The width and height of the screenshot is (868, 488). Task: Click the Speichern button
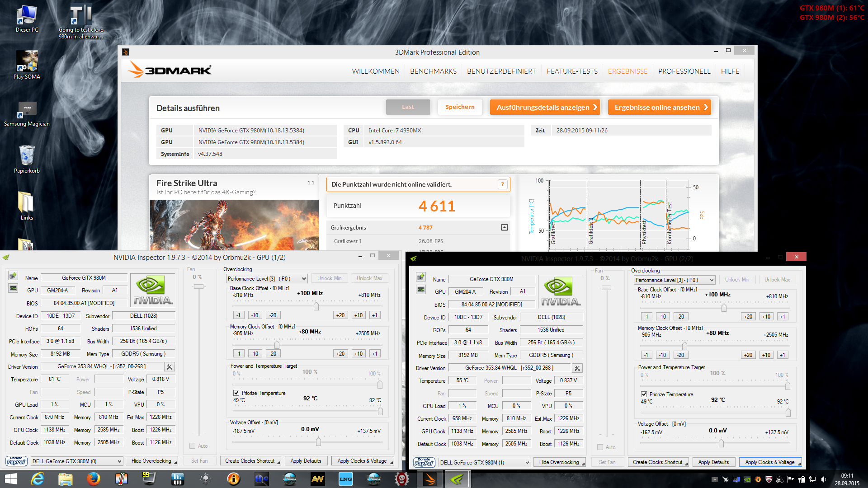coord(460,107)
